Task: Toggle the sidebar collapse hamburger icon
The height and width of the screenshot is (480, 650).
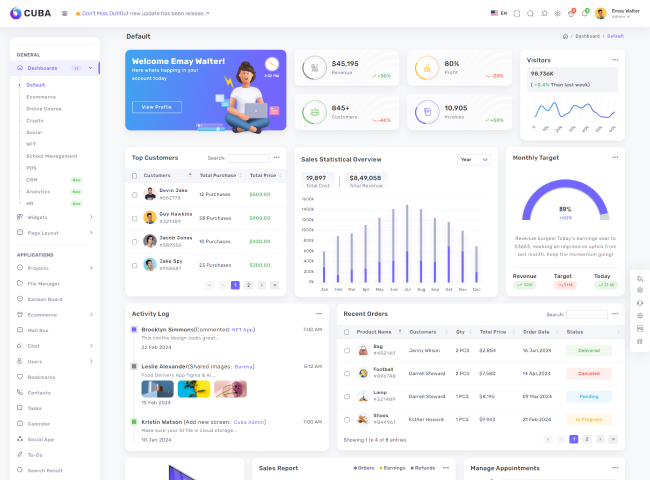Action: pos(64,14)
